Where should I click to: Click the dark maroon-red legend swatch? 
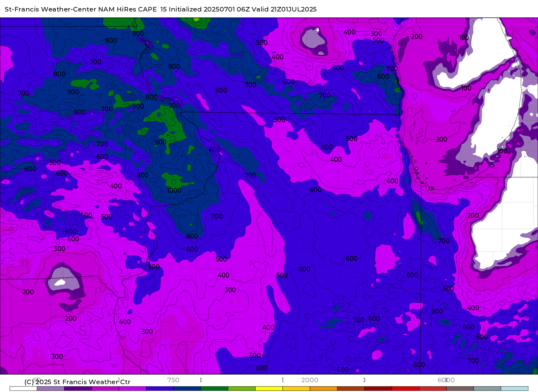coord(378,389)
